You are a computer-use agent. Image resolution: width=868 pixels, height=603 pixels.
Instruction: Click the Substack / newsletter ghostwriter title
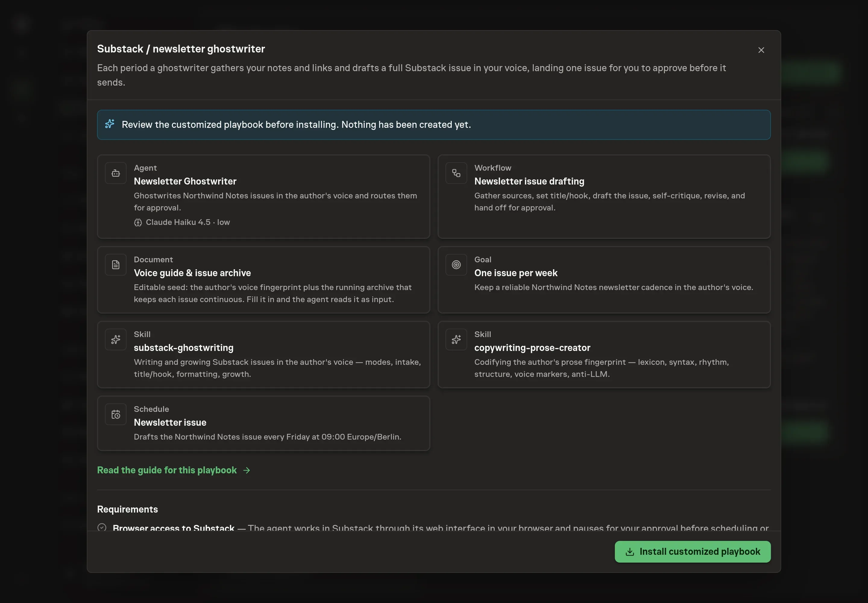coord(181,49)
